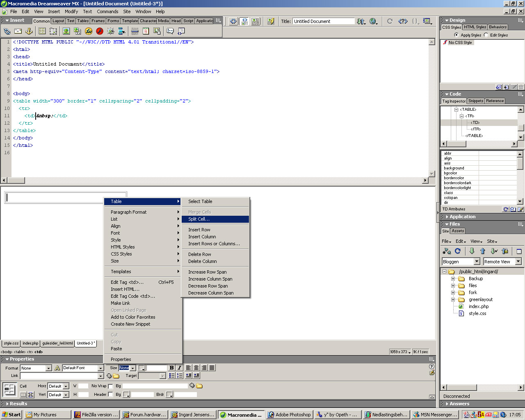Screen dimensions: 525x420
Task: Expand the Results panel
Action: 7,404
